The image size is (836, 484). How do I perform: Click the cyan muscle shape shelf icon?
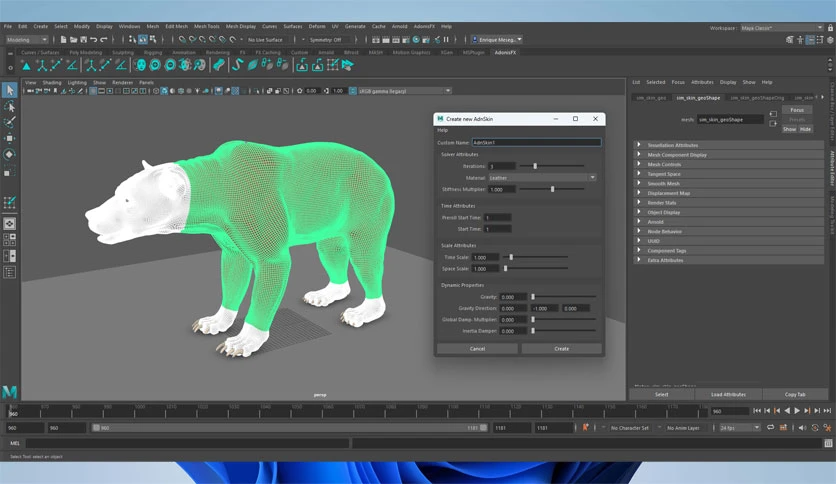tap(218, 65)
